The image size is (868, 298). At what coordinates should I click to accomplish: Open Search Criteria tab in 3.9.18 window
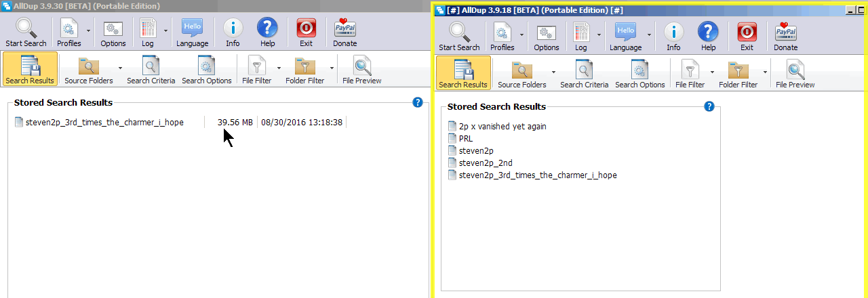click(584, 74)
